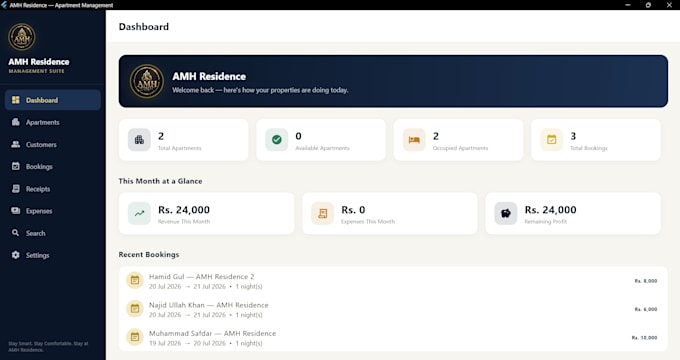Image resolution: width=680 pixels, height=360 pixels.
Task: Open the Available Apartments stat card
Action: click(x=321, y=140)
